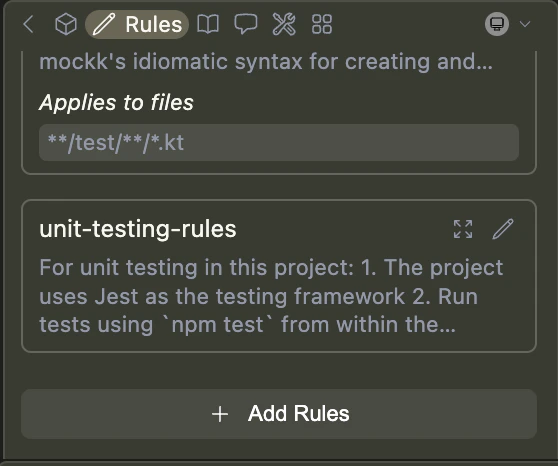Open the four-squares grid tab
This screenshot has height=466, width=558.
tap(322, 24)
